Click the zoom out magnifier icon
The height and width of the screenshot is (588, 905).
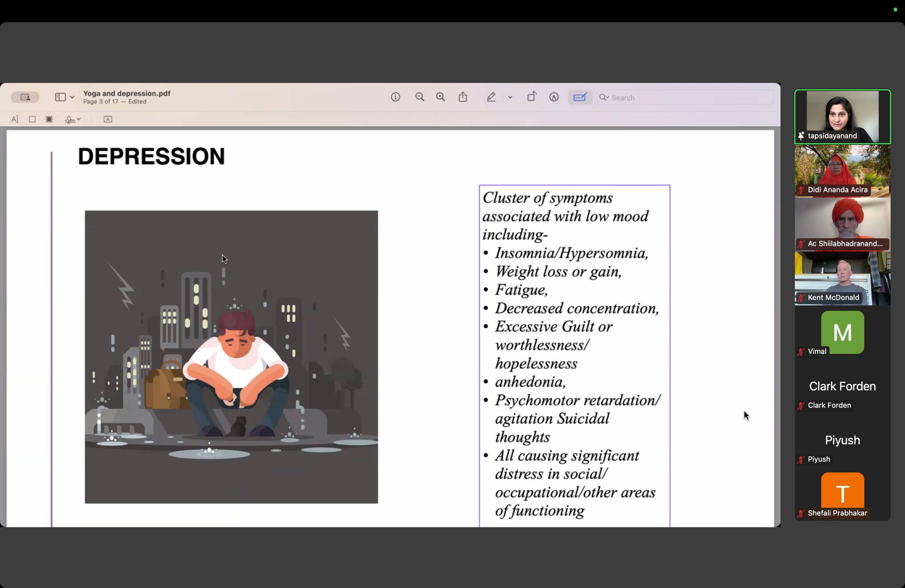419,97
